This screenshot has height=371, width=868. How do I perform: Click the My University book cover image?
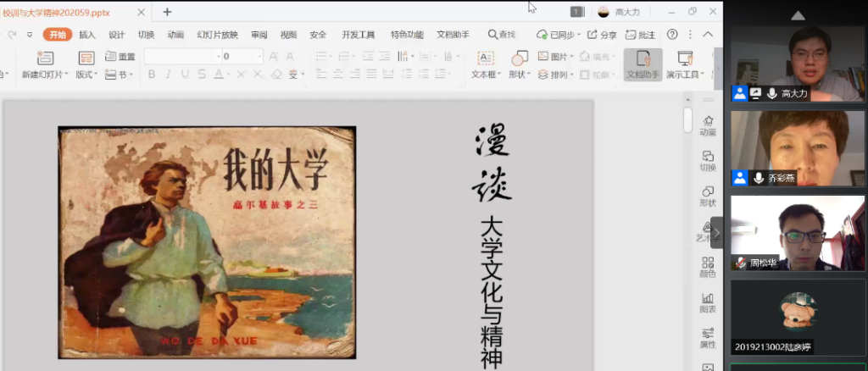[207, 242]
